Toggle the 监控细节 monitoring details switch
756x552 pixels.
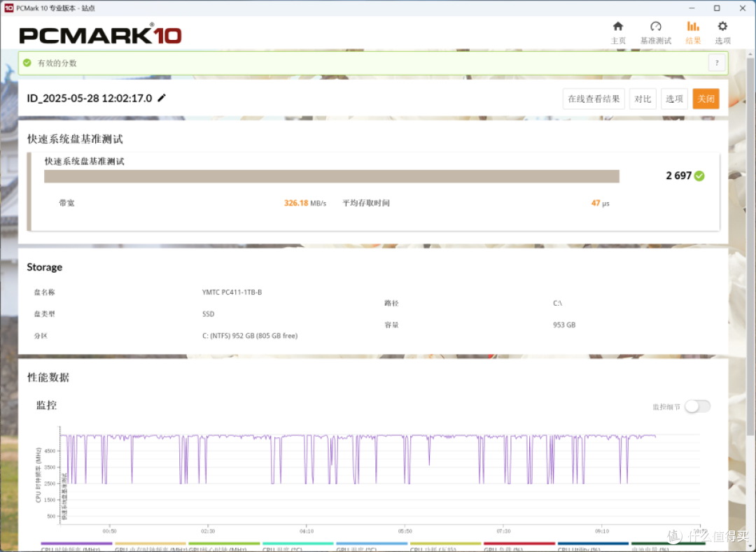pyautogui.click(x=698, y=406)
